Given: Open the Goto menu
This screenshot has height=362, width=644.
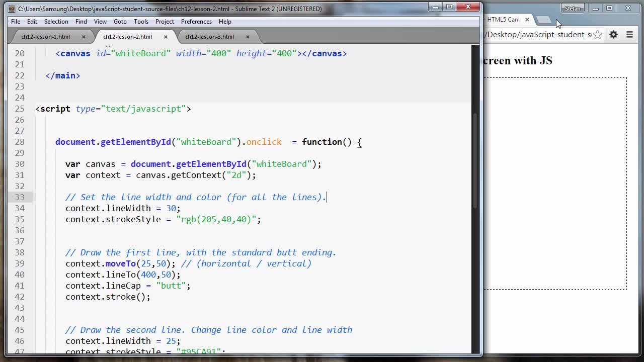Looking at the screenshot, I should pyautogui.click(x=120, y=22).
